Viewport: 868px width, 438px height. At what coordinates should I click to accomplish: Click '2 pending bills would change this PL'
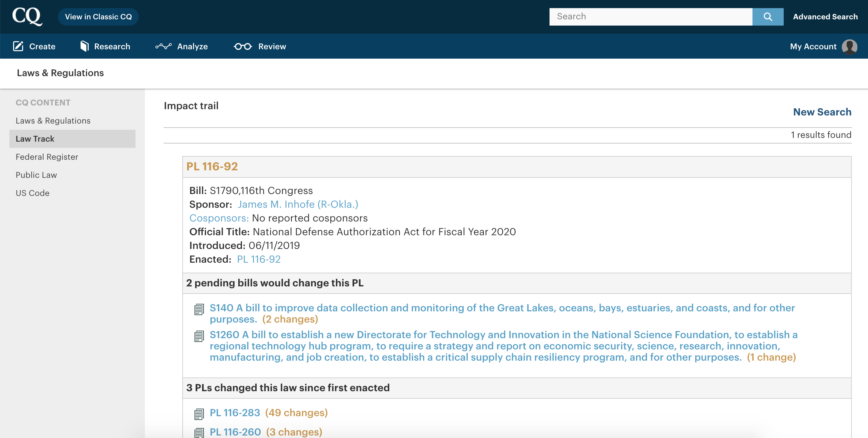pyautogui.click(x=275, y=283)
